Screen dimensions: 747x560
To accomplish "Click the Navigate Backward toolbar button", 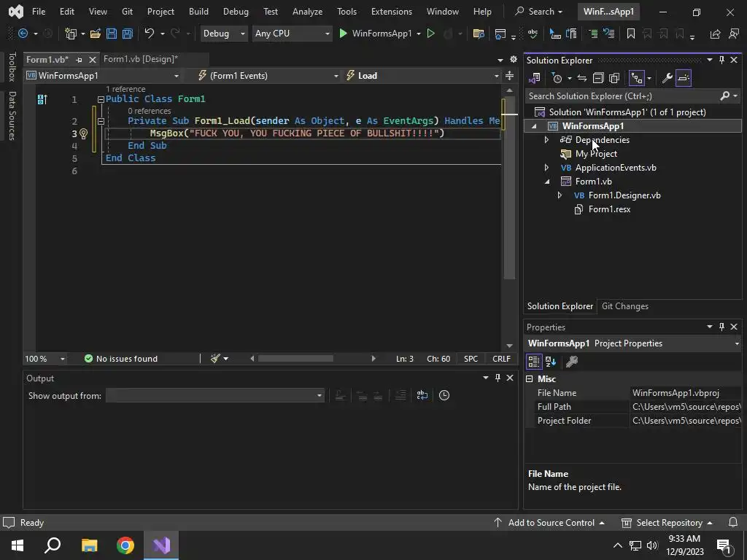I will (x=23, y=34).
